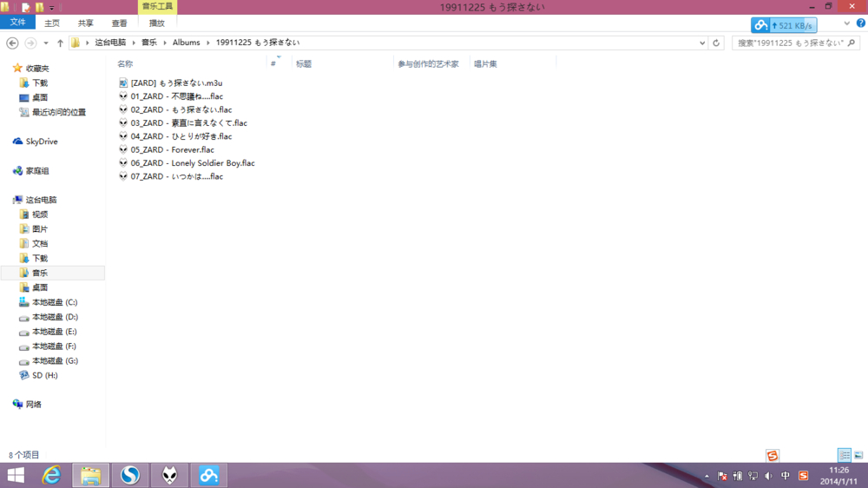Switch to the 共享 ribbon tab

tap(85, 23)
